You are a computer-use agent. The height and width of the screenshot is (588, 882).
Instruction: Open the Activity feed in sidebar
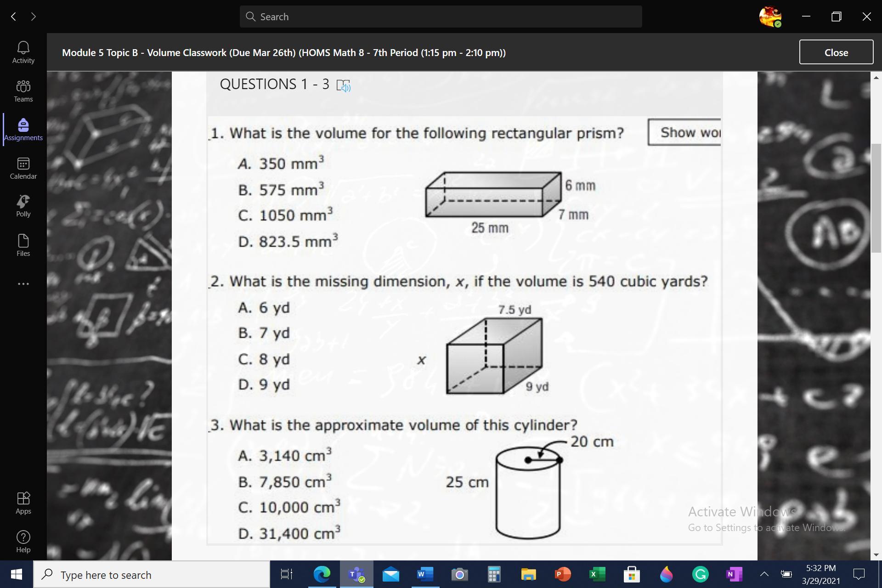click(23, 52)
